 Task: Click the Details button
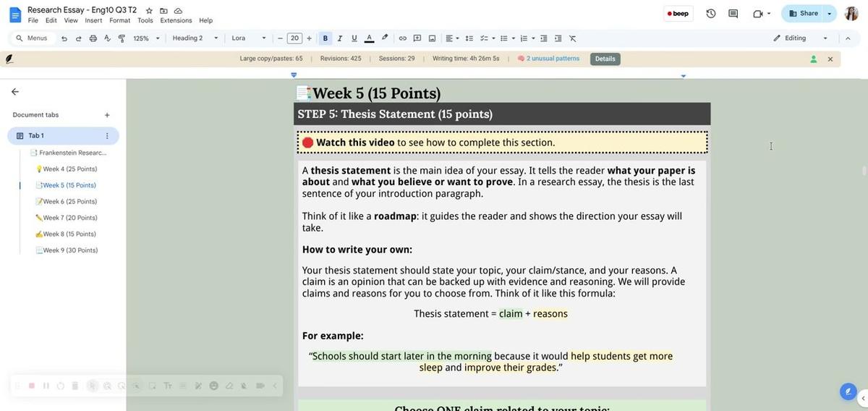(x=605, y=59)
